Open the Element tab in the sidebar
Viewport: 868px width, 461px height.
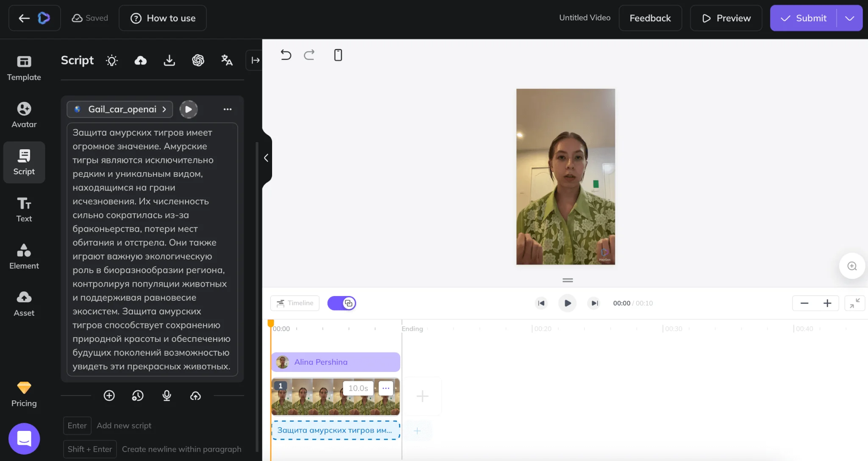(x=24, y=256)
